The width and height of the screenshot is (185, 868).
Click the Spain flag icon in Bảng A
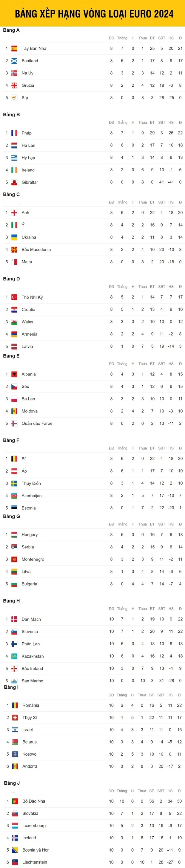point(14,48)
